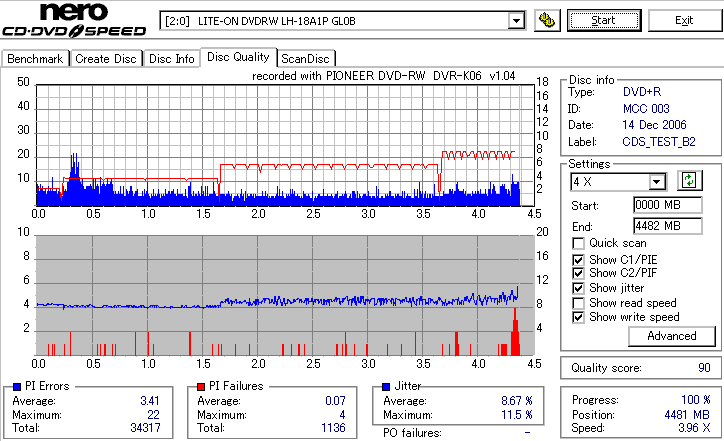Click PI Failures total 1136

333,428
